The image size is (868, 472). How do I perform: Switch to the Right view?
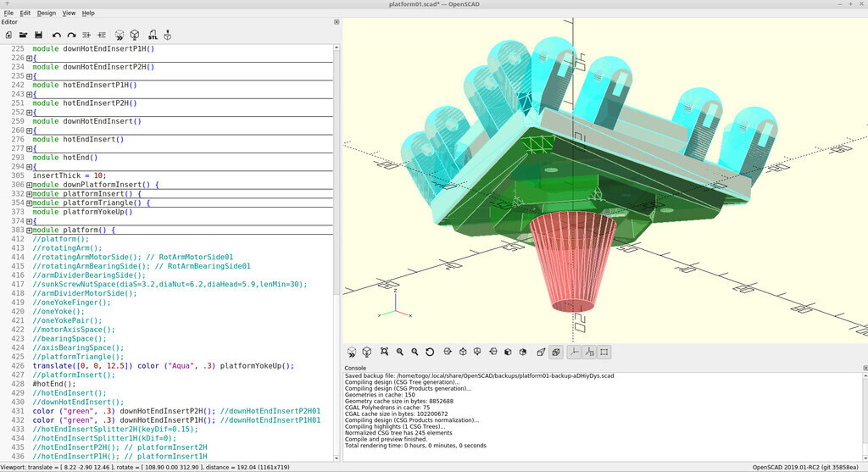click(x=448, y=352)
